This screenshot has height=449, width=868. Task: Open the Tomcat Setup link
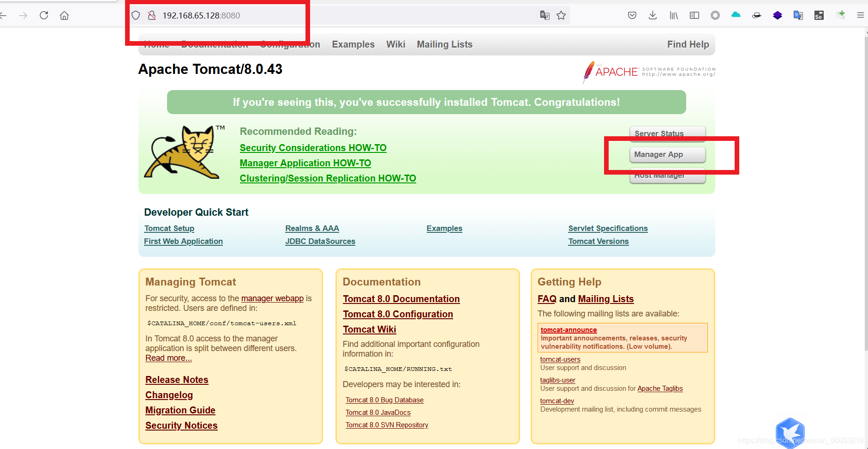coord(169,228)
